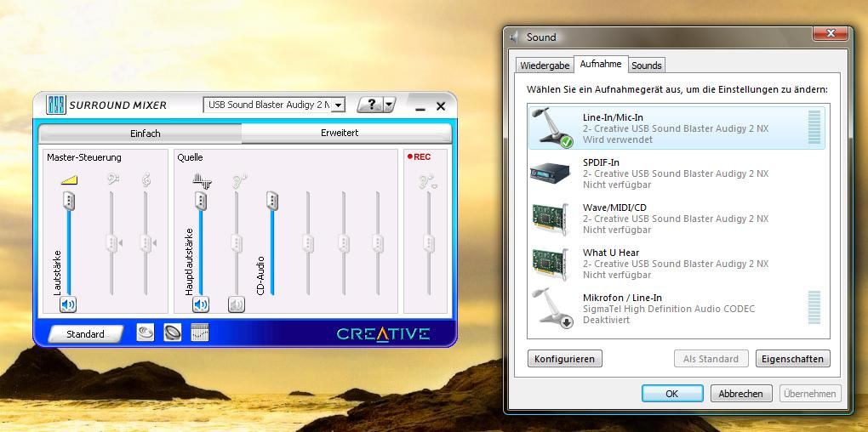Viewport: 868px width, 432px height.
Task: Open the Wiedergabe tab
Action: coord(545,65)
